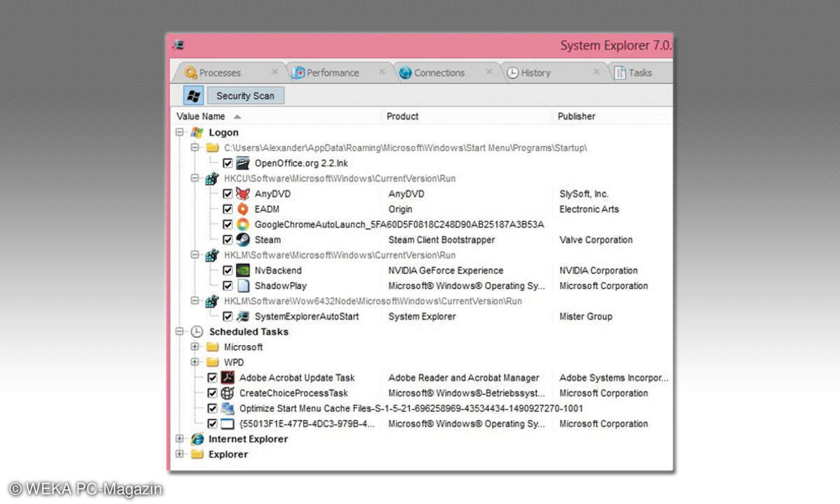Viewport: 840px width, 504px height.
Task: Close the Performance tab
Action: click(x=382, y=71)
